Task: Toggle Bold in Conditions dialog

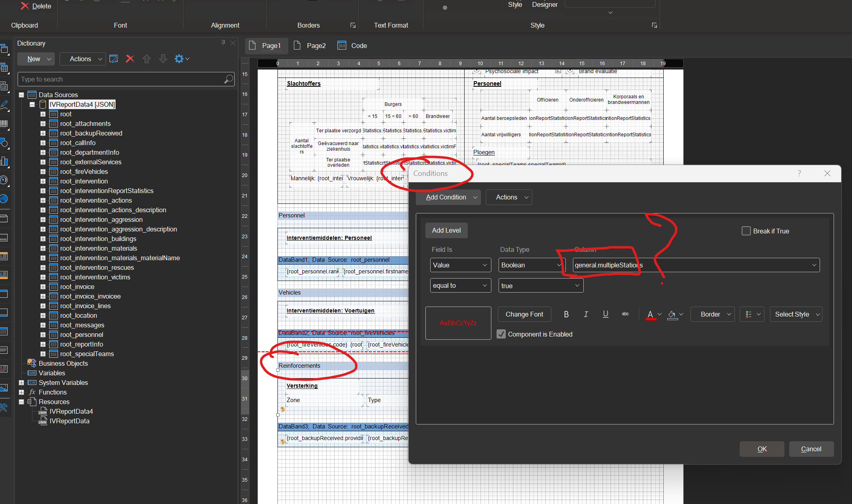Action: (x=566, y=314)
